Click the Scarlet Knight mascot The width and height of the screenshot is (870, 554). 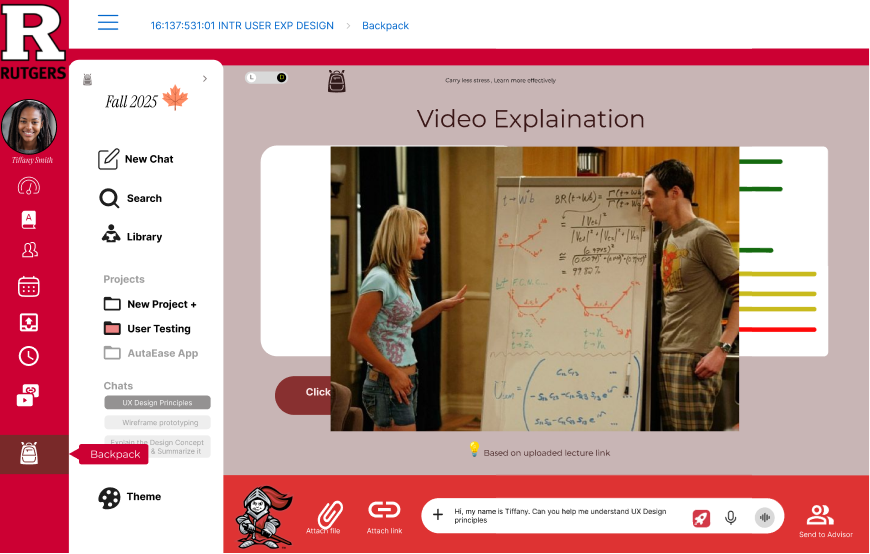tap(263, 517)
